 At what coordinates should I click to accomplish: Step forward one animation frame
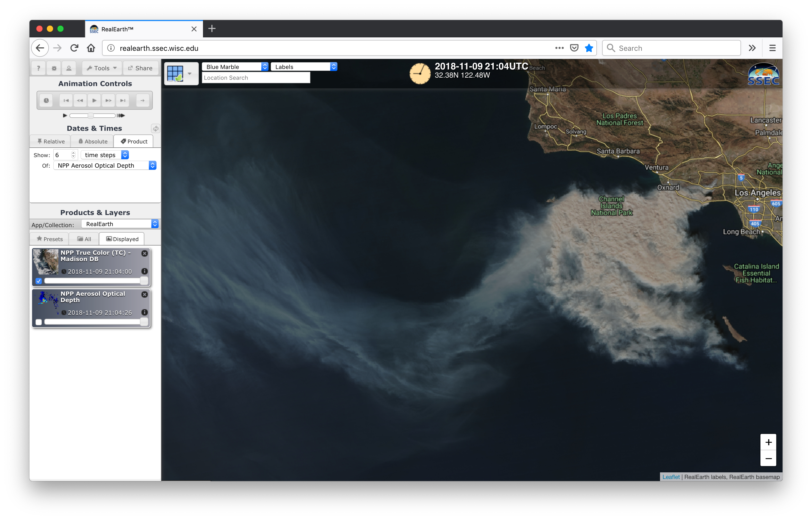(x=108, y=101)
